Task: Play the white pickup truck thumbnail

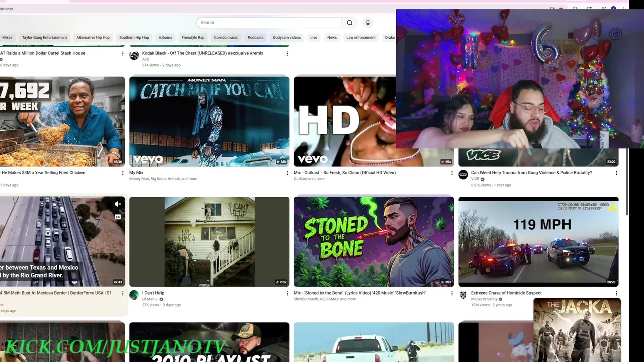Action: coord(374,342)
